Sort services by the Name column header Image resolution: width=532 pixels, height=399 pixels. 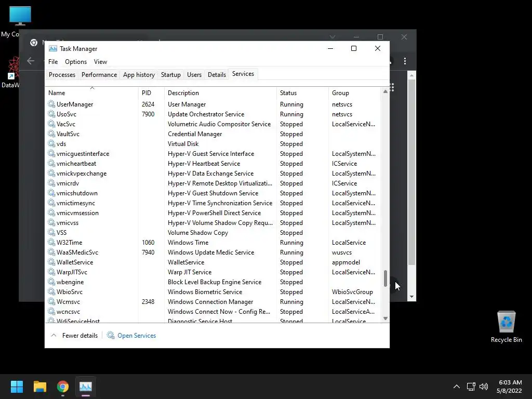click(91, 92)
